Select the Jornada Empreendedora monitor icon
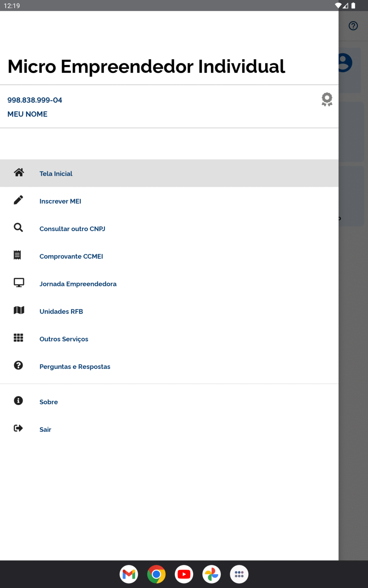368x588 pixels. 18,283
